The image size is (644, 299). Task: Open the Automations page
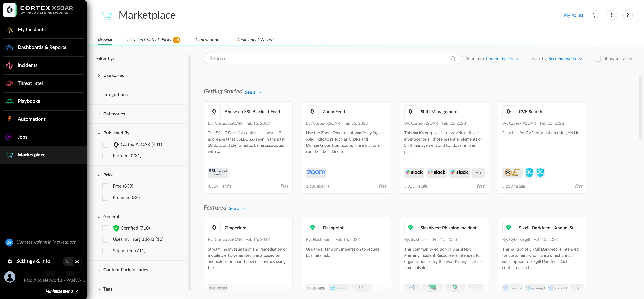tap(32, 119)
